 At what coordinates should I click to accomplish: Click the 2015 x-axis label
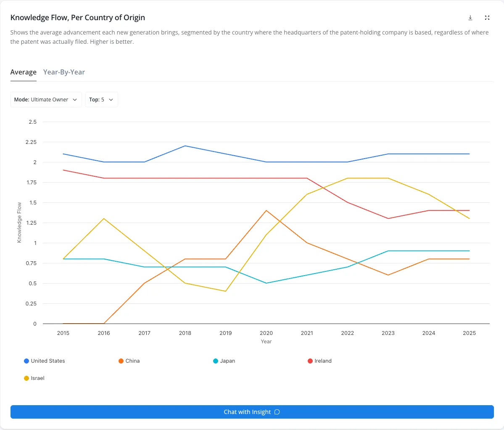63,333
